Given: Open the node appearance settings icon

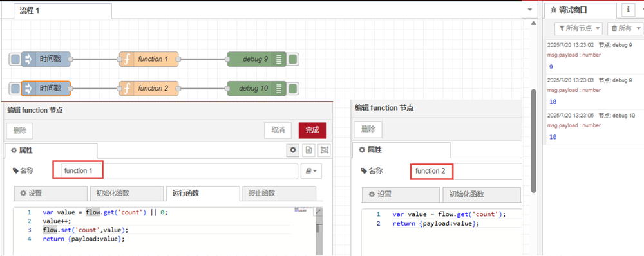Looking at the screenshot, I should point(325,151).
